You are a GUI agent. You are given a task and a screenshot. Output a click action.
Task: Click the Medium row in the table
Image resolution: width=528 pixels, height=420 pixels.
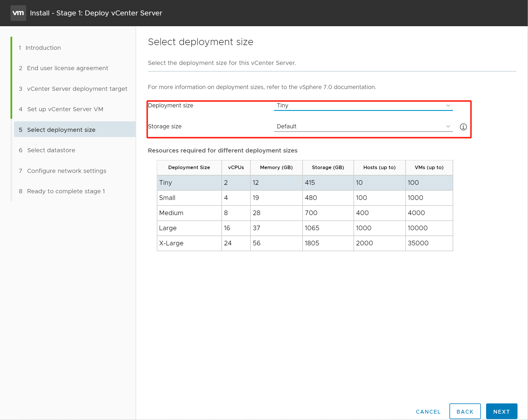[305, 213]
